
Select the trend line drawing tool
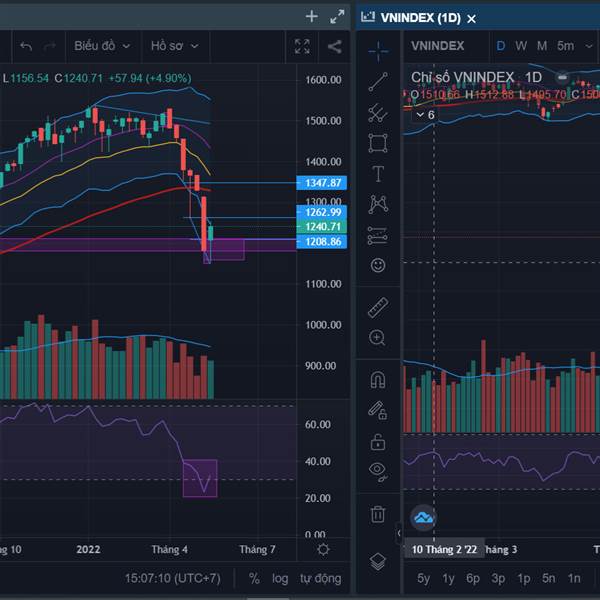[378, 82]
